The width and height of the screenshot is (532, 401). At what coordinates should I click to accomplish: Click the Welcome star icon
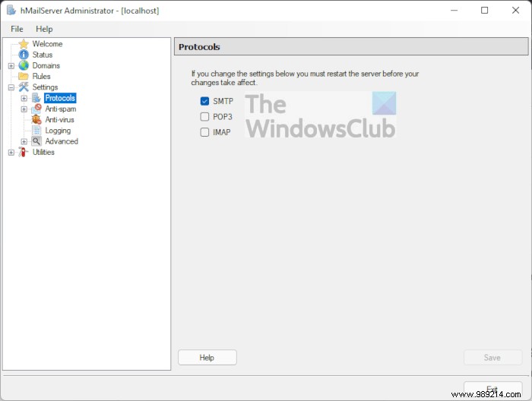click(x=24, y=44)
